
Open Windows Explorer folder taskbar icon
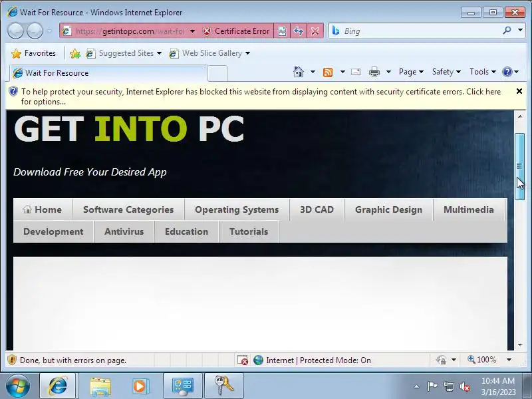point(100,386)
